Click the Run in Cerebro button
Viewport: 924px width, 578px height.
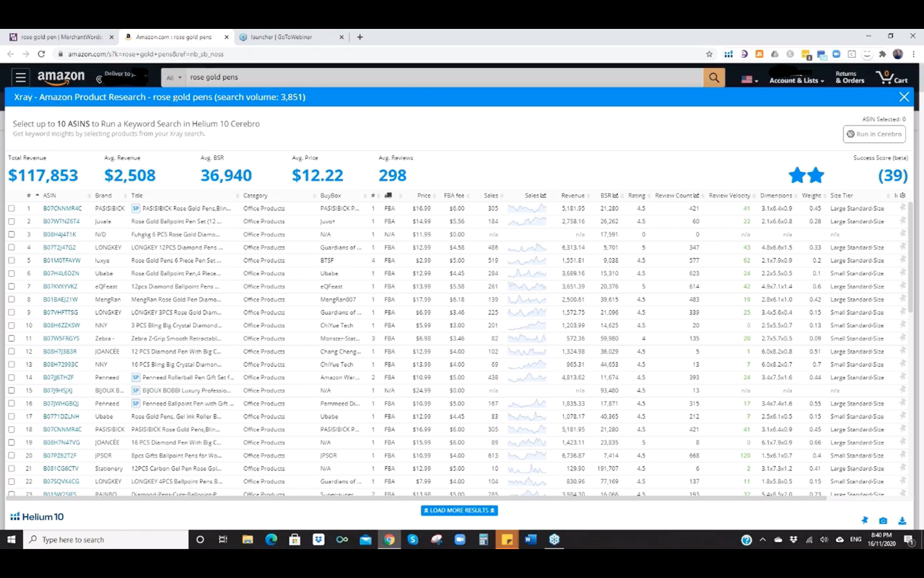[874, 134]
